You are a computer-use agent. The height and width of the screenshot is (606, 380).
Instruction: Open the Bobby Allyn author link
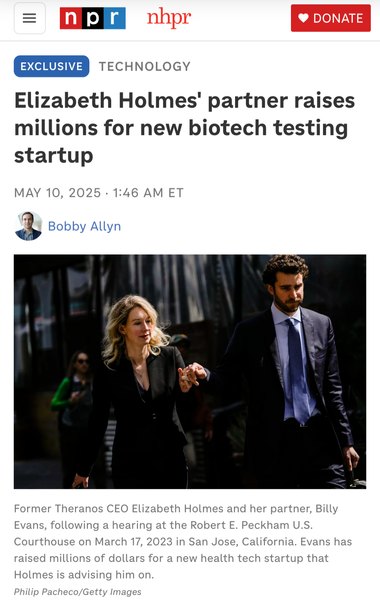click(84, 226)
